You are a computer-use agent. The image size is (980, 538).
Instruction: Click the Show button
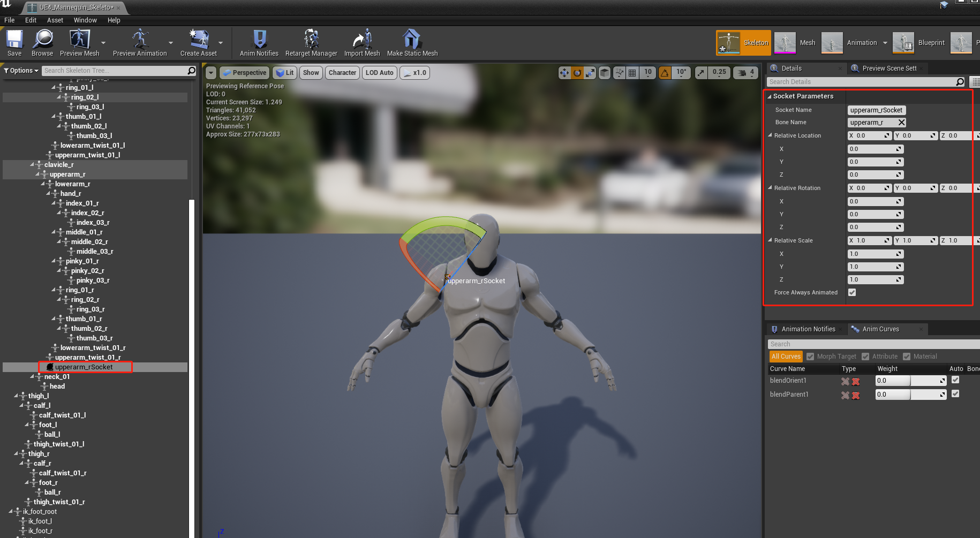click(x=311, y=73)
